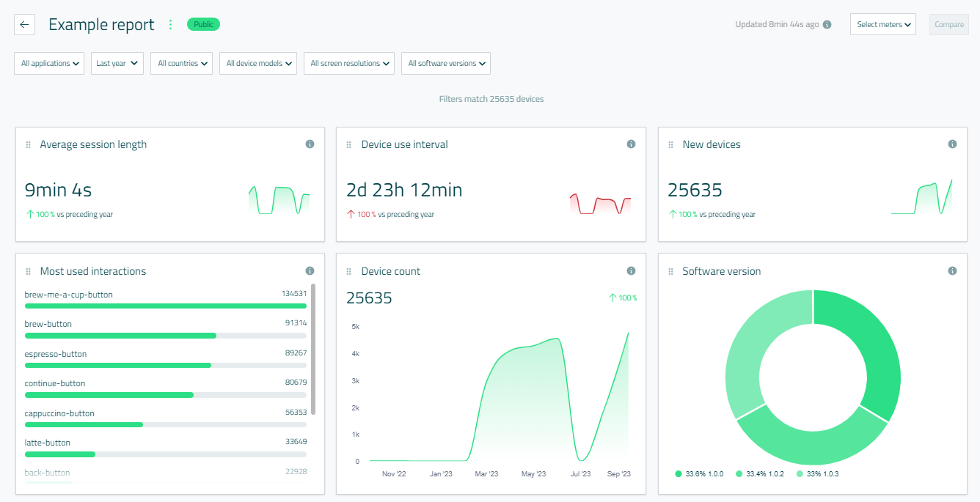Expand the Last year time filter
This screenshot has width=980, height=502.
(x=117, y=64)
